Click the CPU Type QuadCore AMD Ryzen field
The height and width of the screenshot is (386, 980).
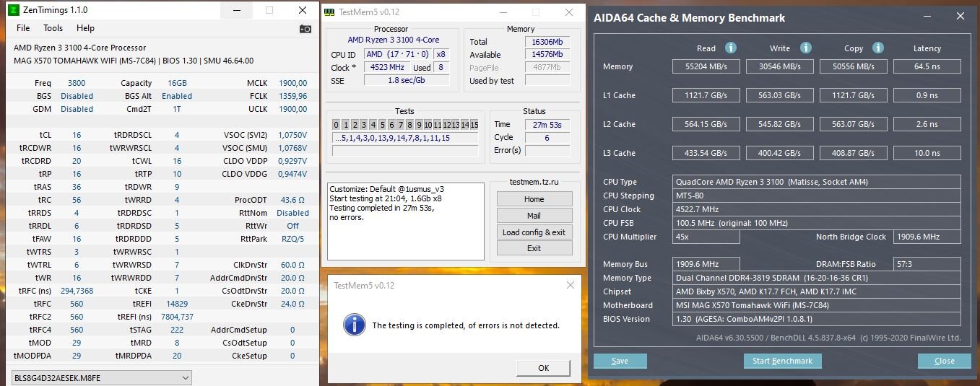click(x=817, y=182)
